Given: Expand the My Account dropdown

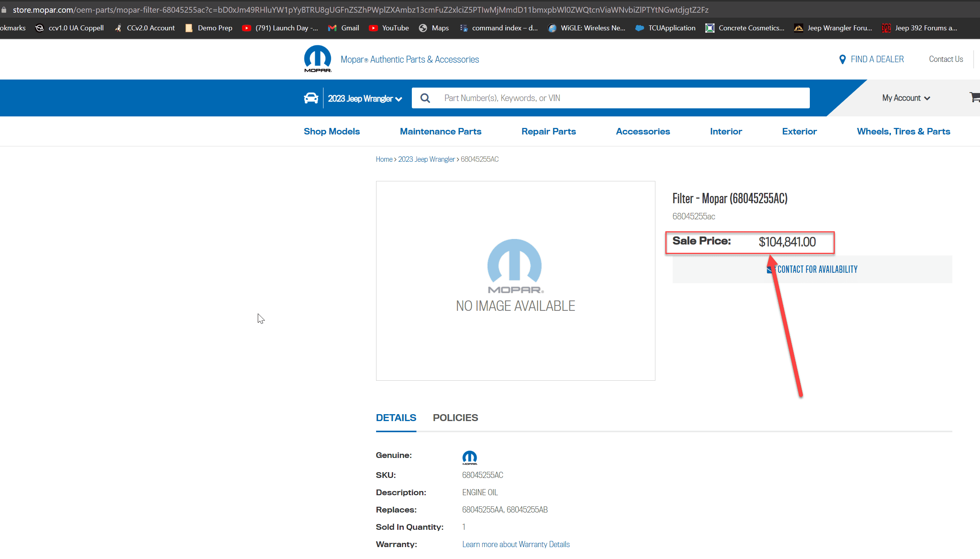Looking at the screenshot, I should click(906, 98).
